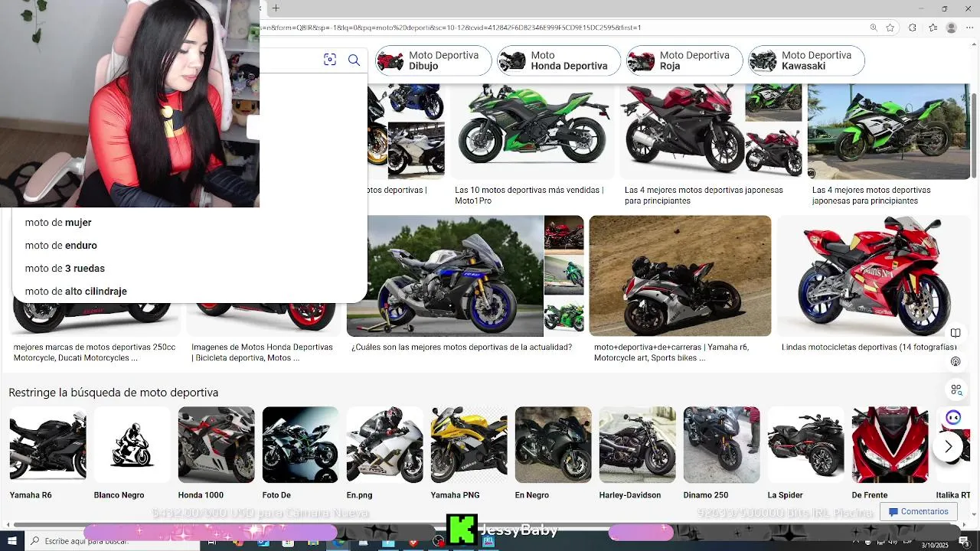Screen dimensions: 980x551
Task: Refine search with Honda 1000 thumbnail
Action: click(216, 445)
